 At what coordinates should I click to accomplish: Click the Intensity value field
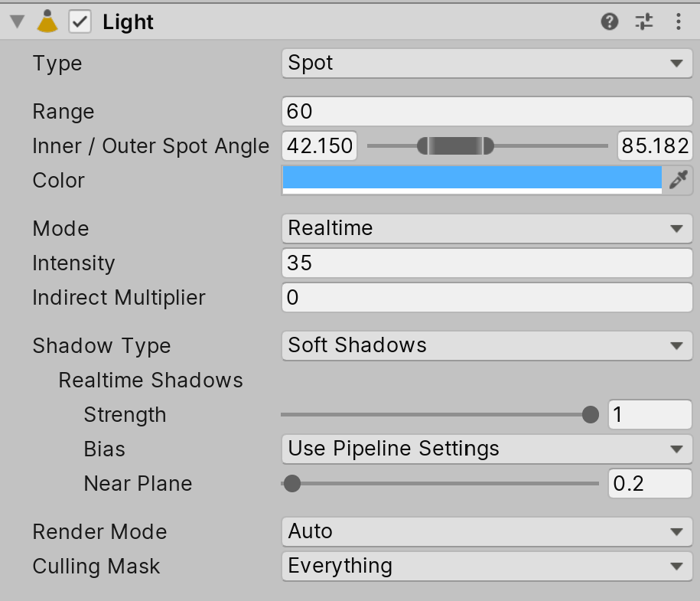point(487,263)
